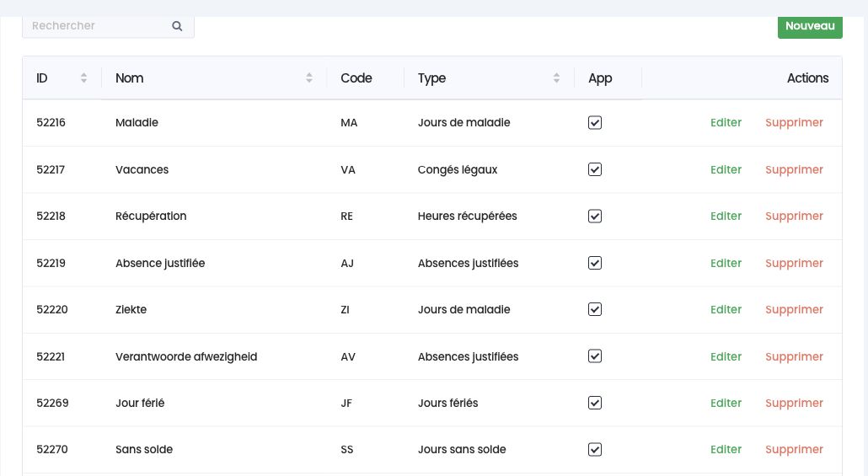868x476 pixels.
Task: Sort table by Nom column arrows
Action: [309, 78]
